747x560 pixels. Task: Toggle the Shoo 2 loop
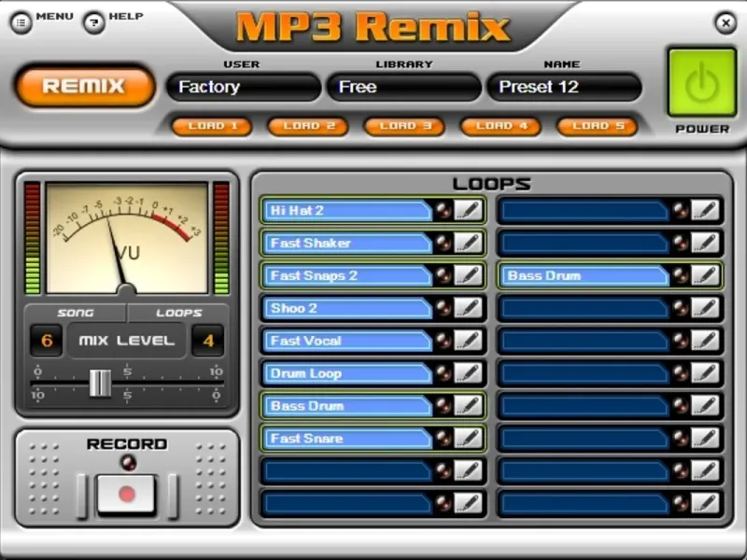click(347, 308)
